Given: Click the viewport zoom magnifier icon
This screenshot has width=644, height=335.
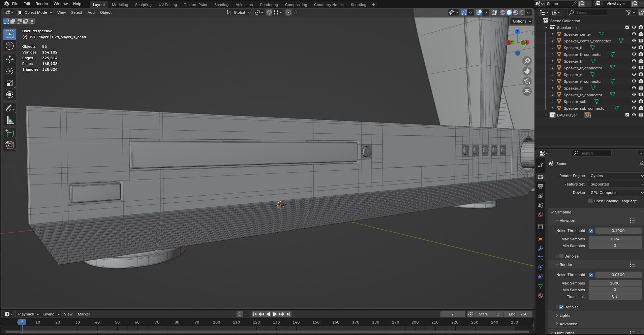Looking at the screenshot, I should pos(527,61).
